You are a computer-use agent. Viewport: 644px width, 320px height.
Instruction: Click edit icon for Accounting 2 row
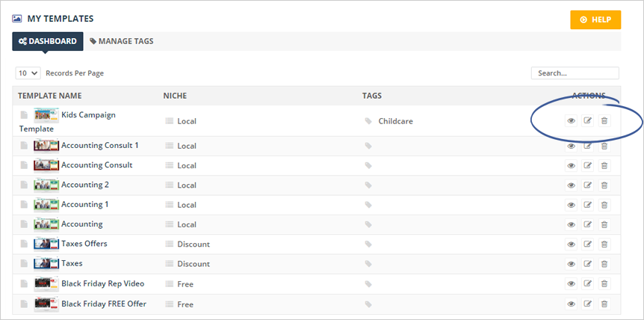point(588,185)
